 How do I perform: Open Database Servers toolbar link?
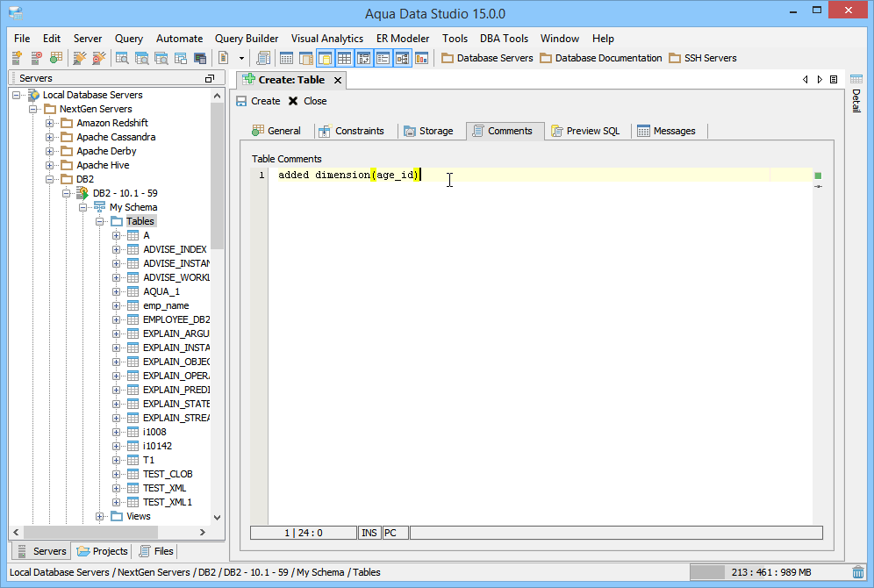point(487,58)
